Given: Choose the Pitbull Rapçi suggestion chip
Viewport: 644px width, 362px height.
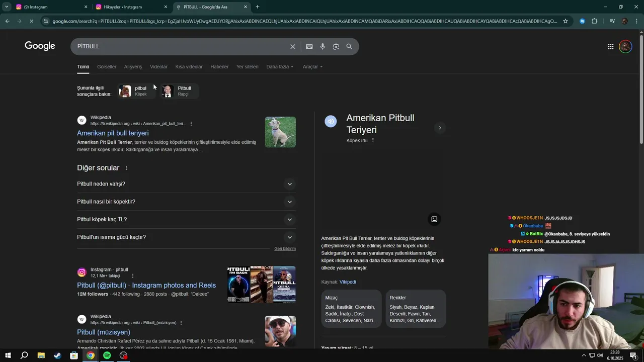Looking at the screenshot, I should [180, 91].
